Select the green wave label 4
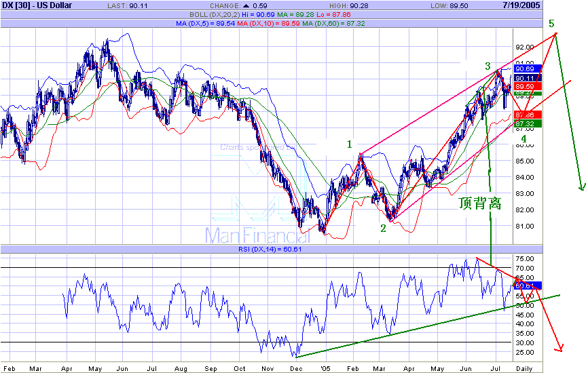 tap(523, 140)
